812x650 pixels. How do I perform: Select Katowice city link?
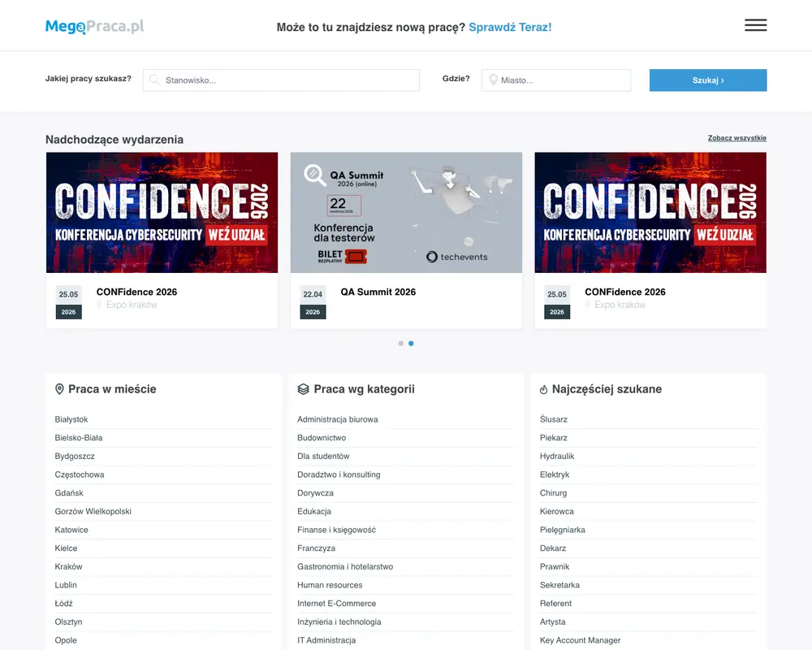click(x=71, y=530)
